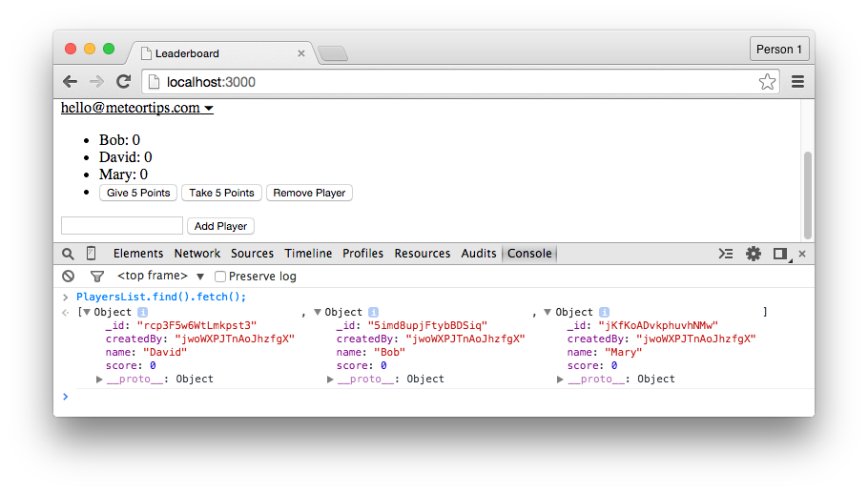Select the Console tab
The width and height of the screenshot is (868, 493).
(529, 254)
